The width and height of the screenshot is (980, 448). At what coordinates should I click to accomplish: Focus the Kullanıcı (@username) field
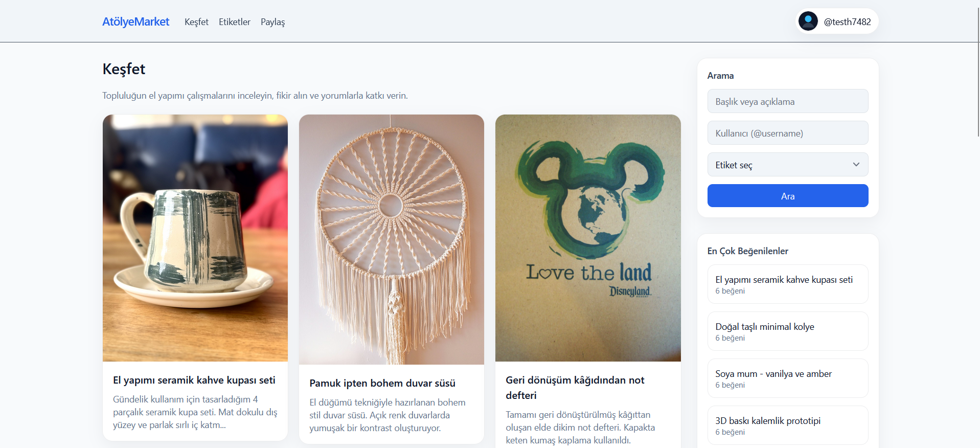(x=788, y=133)
